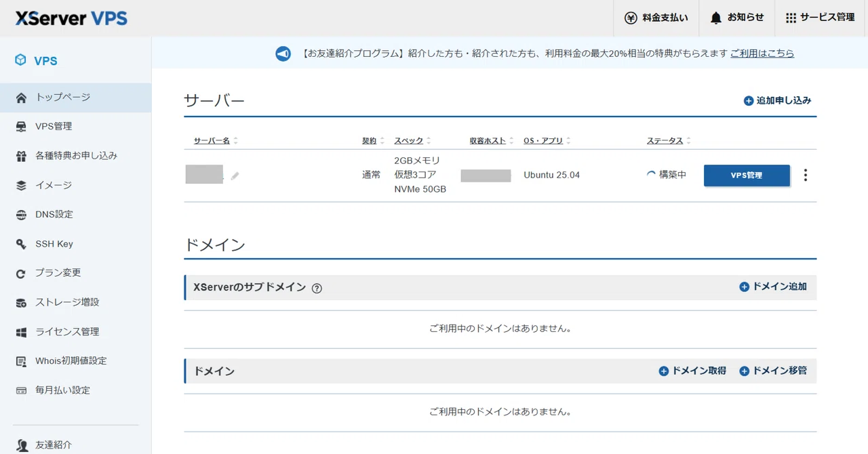Click the server icon beside VPS管理
The image size is (868, 454).
22,126
